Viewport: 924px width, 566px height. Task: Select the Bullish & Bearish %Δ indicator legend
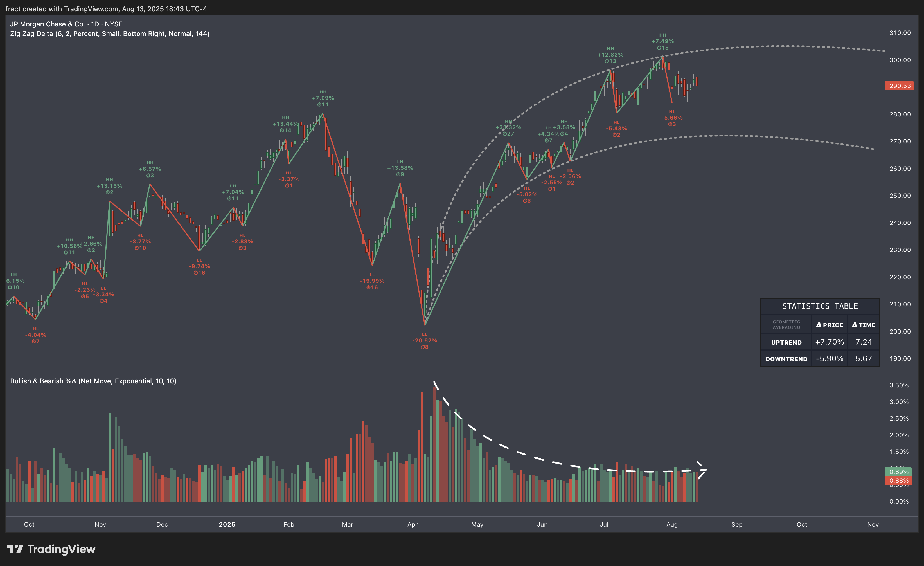pyautogui.click(x=93, y=381)
